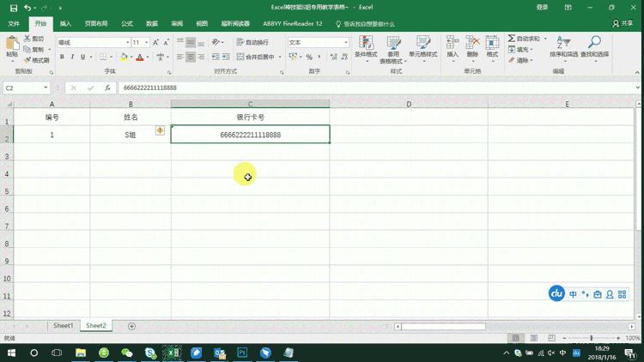Screen dimensions: 644x362
Task: Open Sort and Filter (排序和筛选)
Action: coord(564,48)
